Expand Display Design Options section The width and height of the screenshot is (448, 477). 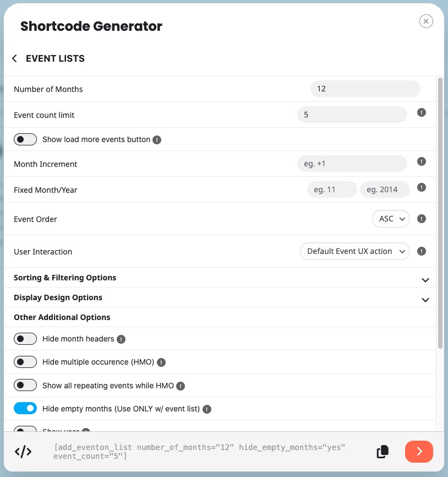[x=425, y=300]
